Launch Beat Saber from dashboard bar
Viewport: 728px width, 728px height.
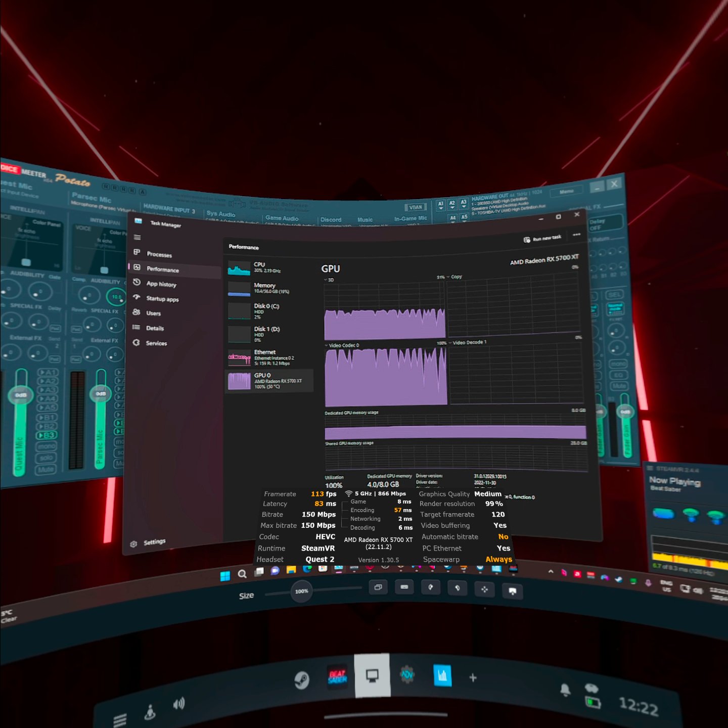click(x=337, y=676)
